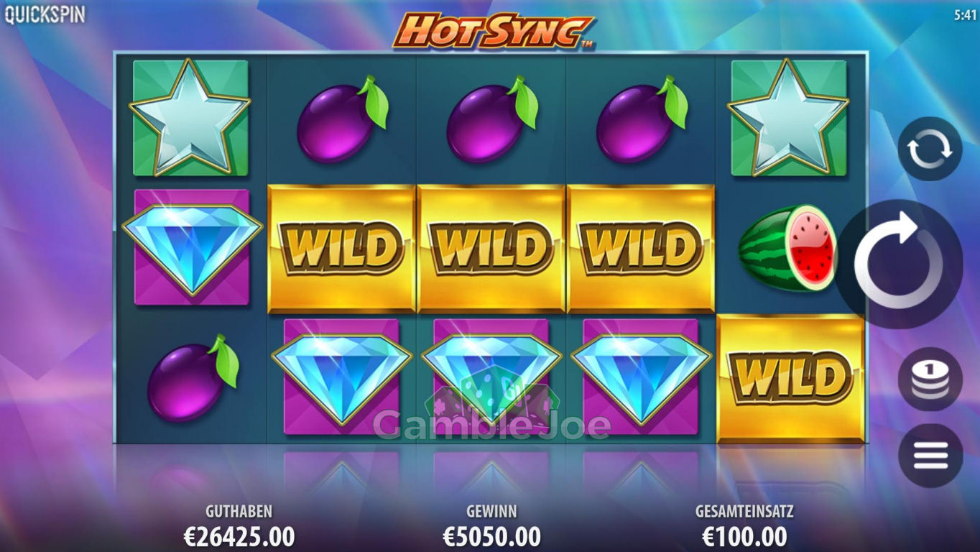Click the clock showing 5:41

(965, 15)
